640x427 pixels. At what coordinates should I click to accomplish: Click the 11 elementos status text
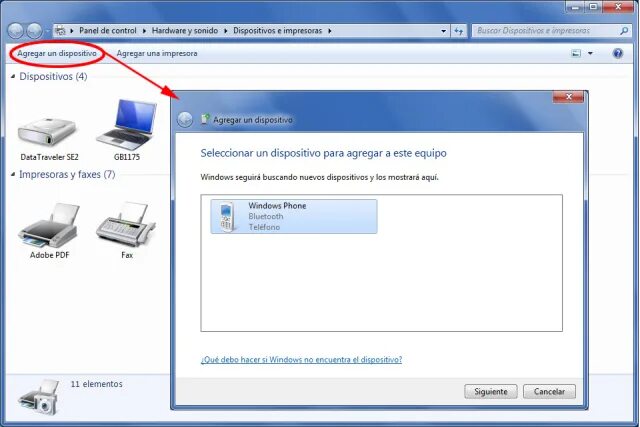coord(96,384)
